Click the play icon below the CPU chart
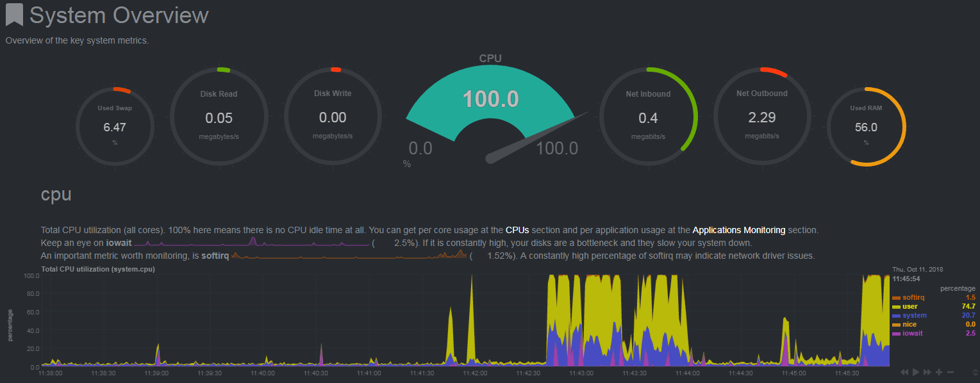Screen dimensions: 980x383 point(915,372)
